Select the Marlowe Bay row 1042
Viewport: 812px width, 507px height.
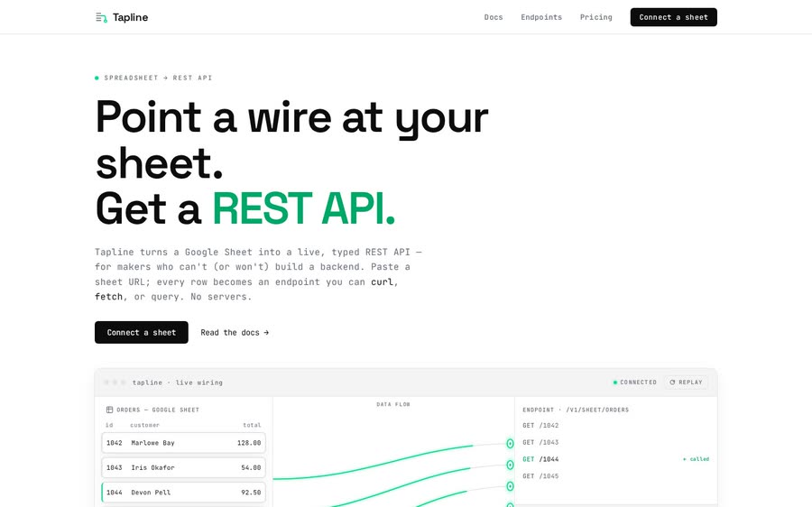(x=183, y=443)
